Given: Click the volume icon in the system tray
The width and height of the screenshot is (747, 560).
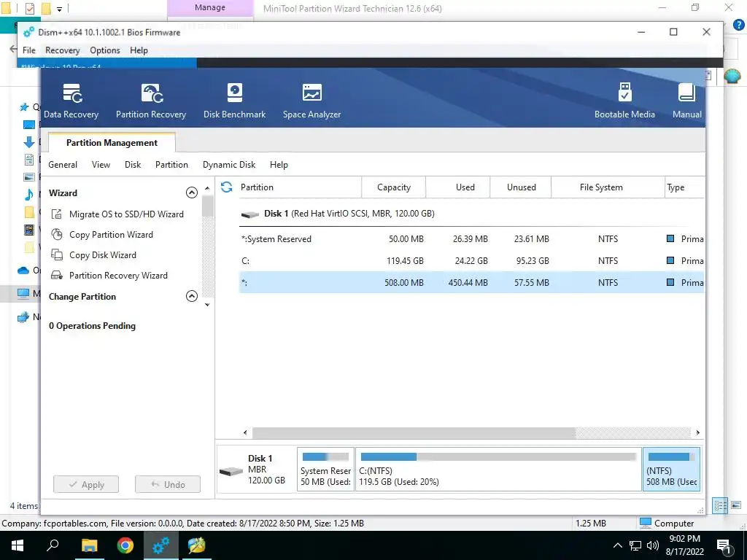Looking at the screenshot, I should (x=653, y=545).
